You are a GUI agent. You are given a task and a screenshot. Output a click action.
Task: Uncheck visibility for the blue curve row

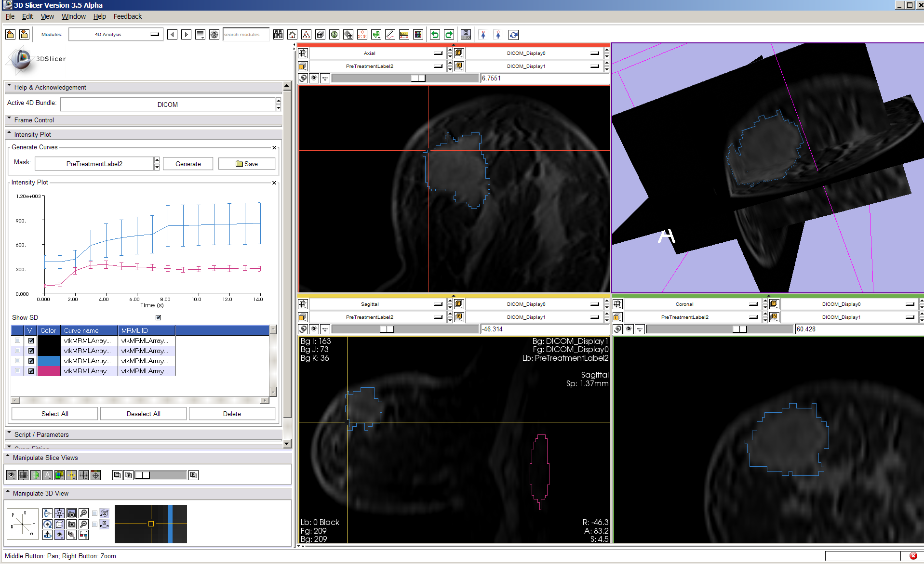point(31,361)
